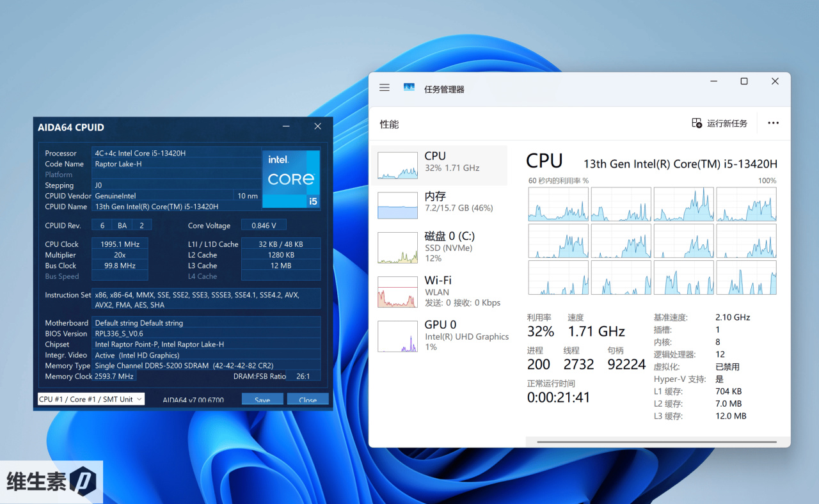Click the uptime value '0:00:21:41'
This screenshot has width=819, height=504.
[559, 397]
